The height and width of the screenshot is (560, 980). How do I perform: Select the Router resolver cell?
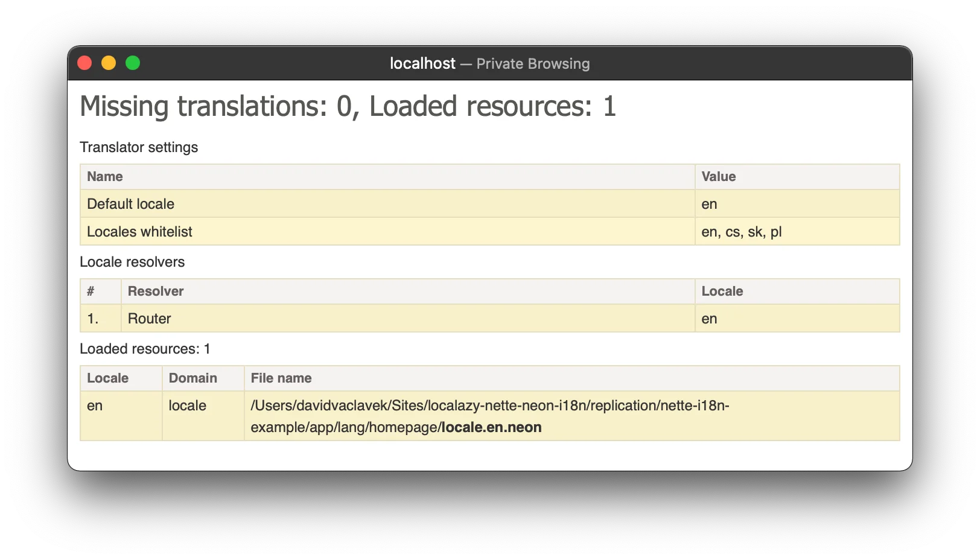[x=150, y=319]
